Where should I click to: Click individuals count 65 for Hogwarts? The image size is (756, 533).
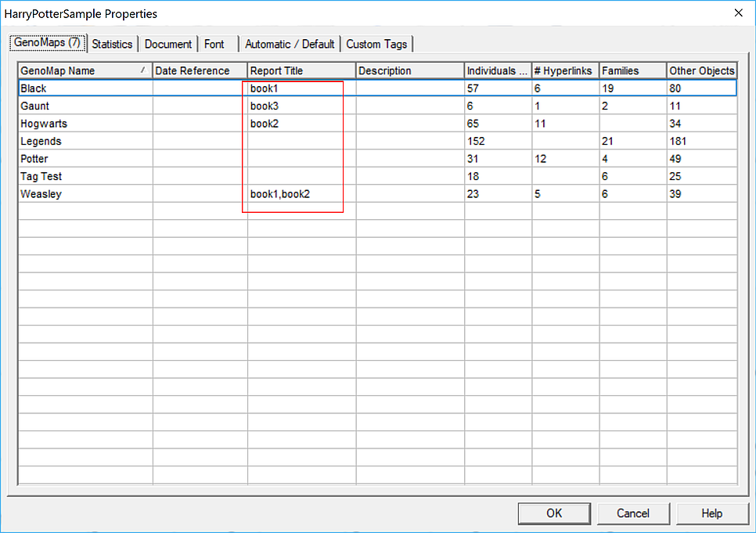click(x=473, y=124)
